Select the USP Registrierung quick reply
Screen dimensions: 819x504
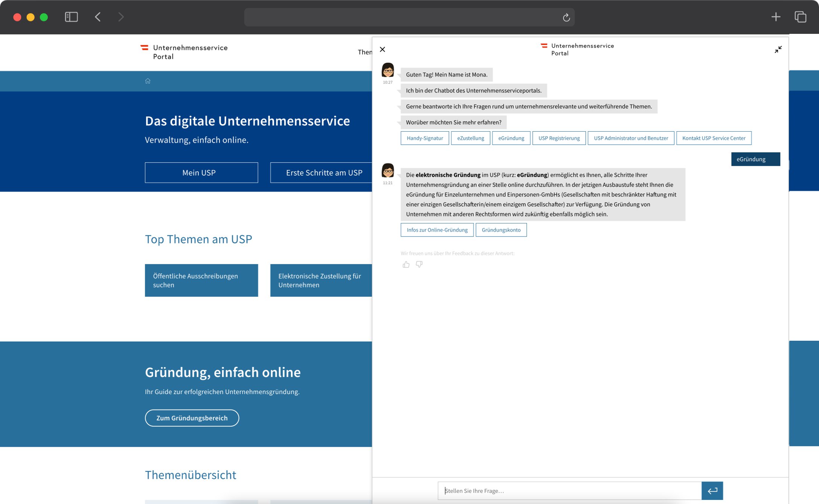(x=559, y=138)
